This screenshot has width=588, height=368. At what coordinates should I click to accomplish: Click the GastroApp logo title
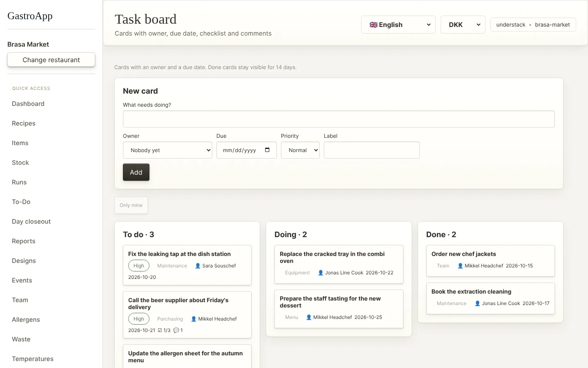[30, 16]
